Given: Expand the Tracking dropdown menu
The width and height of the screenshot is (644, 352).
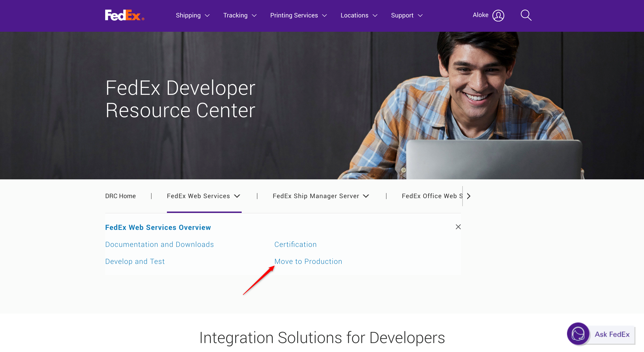Looking at the screenshot, I should pos(240,15).
